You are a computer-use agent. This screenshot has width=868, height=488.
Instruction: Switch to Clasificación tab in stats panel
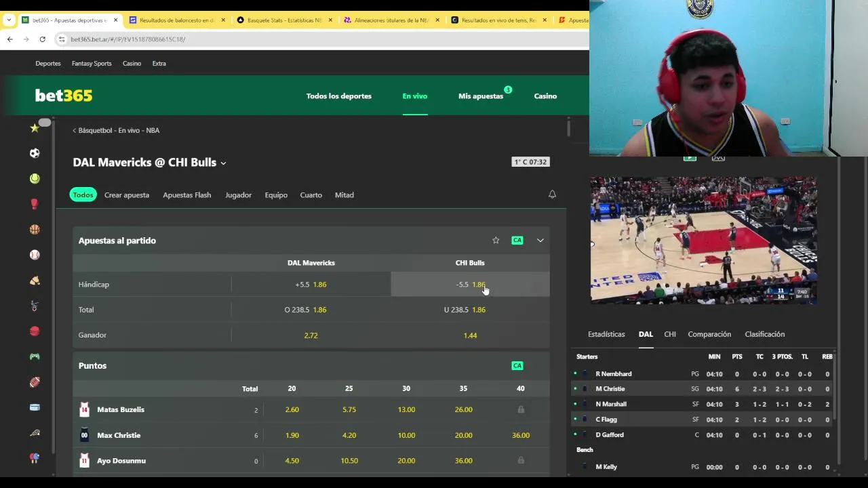(x=765, y=334)
